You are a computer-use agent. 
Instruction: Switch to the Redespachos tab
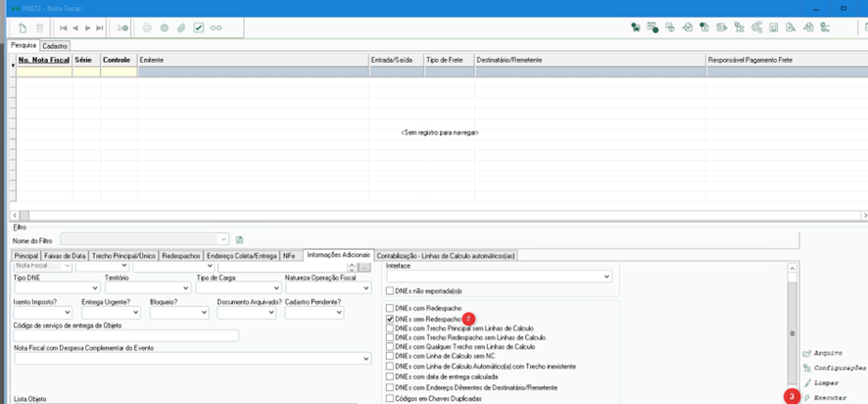tap(180, 256)
